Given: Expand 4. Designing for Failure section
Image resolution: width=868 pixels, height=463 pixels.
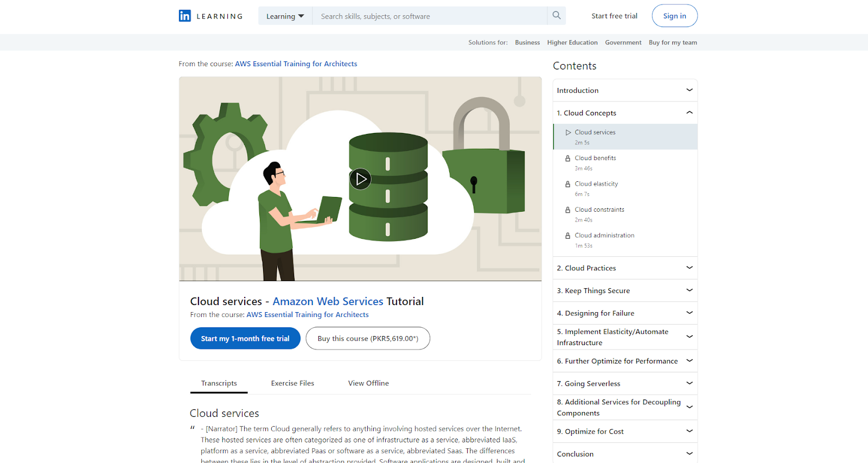Looking at the screenshot, I should tap(625, 313).
